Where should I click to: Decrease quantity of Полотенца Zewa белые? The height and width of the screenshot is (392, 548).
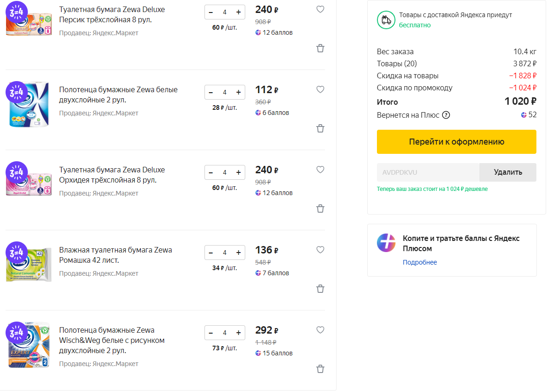click(x=211, y=92)
